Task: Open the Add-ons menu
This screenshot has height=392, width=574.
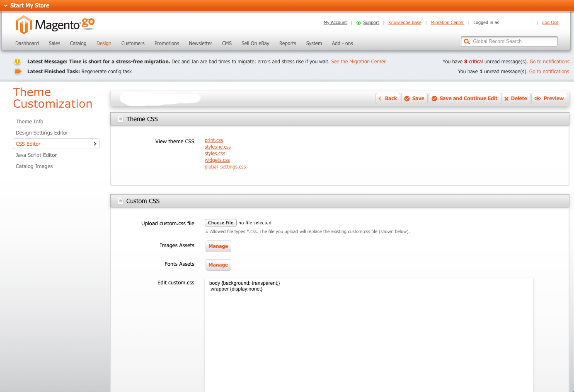Action: (342, 43)
